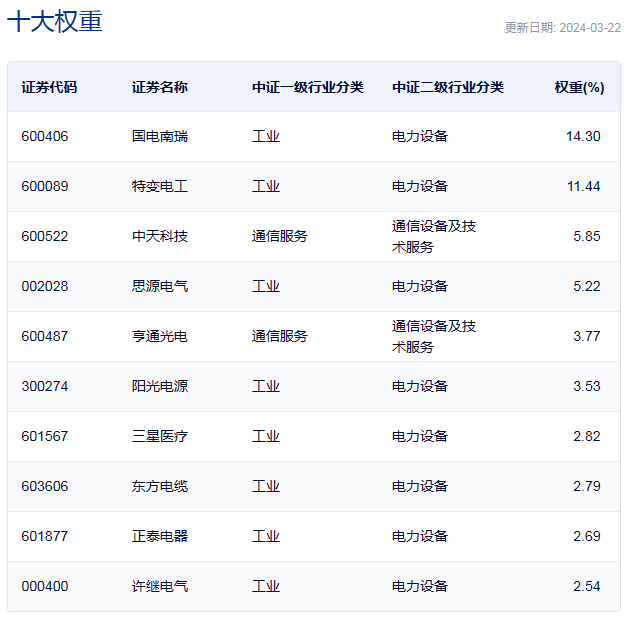Click stock code 601567

tap(45, 436)
